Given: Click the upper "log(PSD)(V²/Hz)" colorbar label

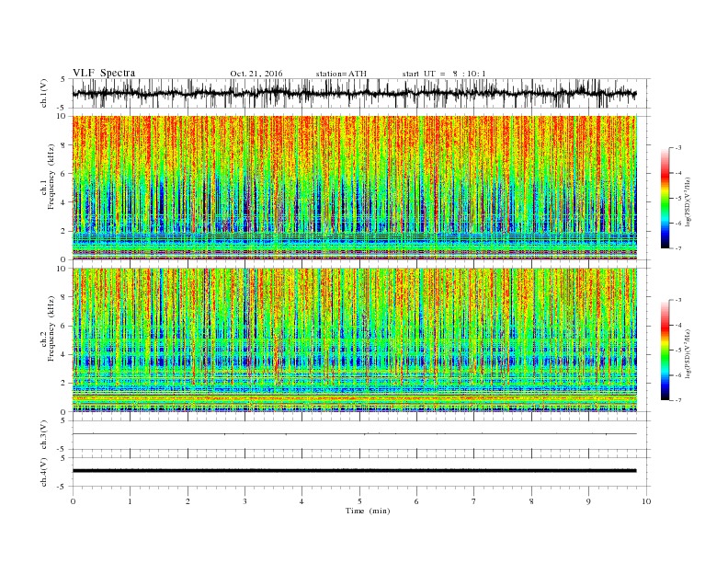Looking at the screenshot, I should [x=688, y=201].
